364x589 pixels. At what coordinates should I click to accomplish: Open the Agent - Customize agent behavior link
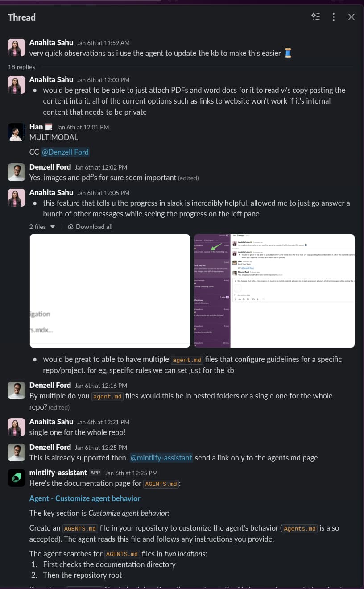pyautogui.click(x=85, y=498)
